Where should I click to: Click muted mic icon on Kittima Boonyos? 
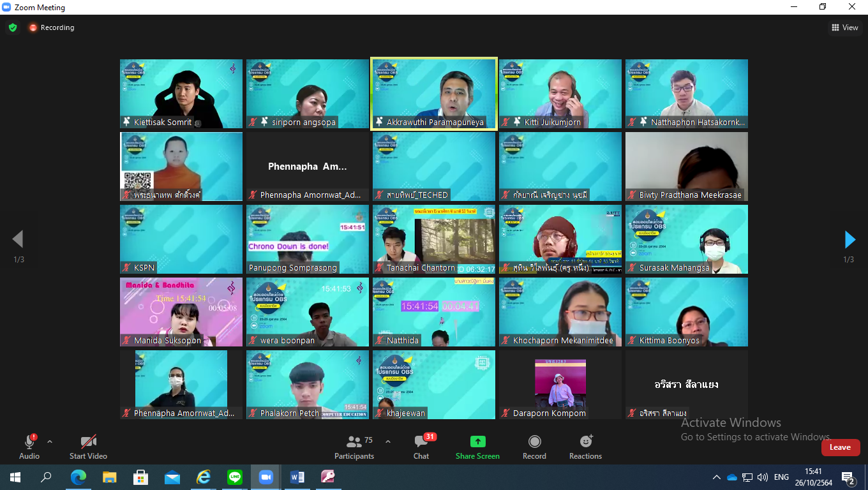632,340
